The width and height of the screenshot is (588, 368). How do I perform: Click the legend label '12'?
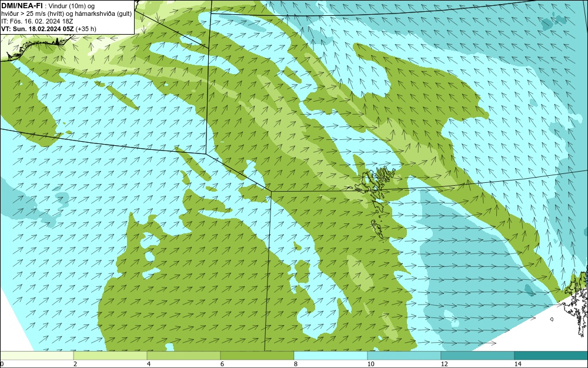(444, 364)
